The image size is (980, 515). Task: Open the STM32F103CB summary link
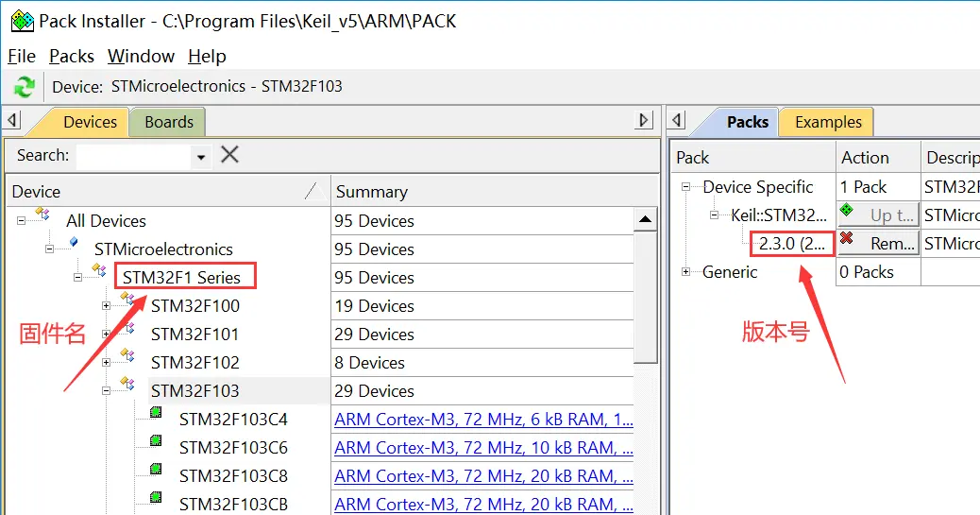483,505
